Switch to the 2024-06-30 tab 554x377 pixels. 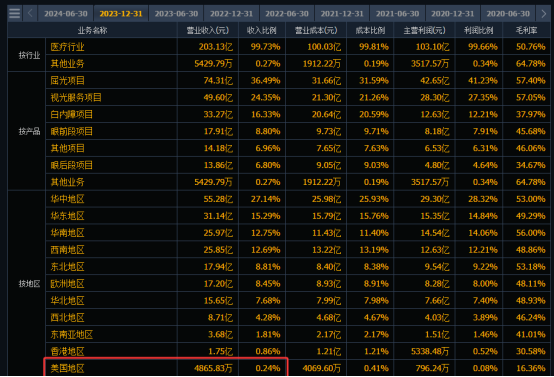coord(66,13)
